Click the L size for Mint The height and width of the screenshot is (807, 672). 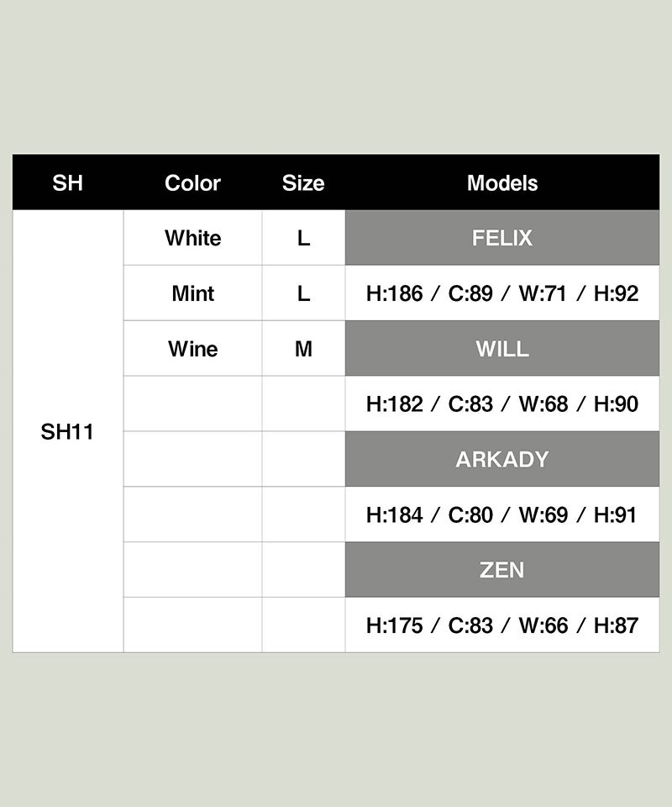coord(303,293)
